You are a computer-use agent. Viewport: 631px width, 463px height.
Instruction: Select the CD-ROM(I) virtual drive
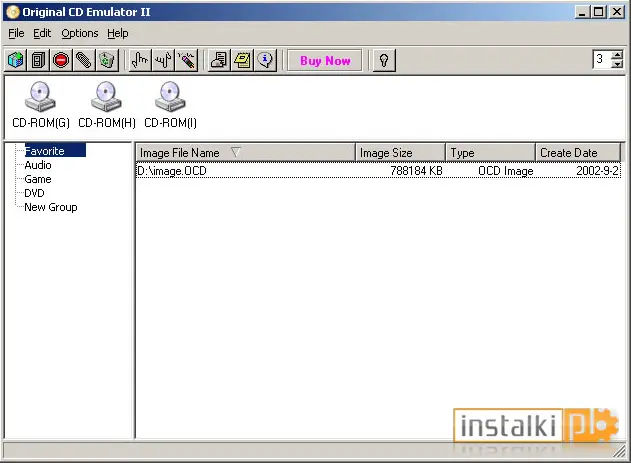[170, 105]
